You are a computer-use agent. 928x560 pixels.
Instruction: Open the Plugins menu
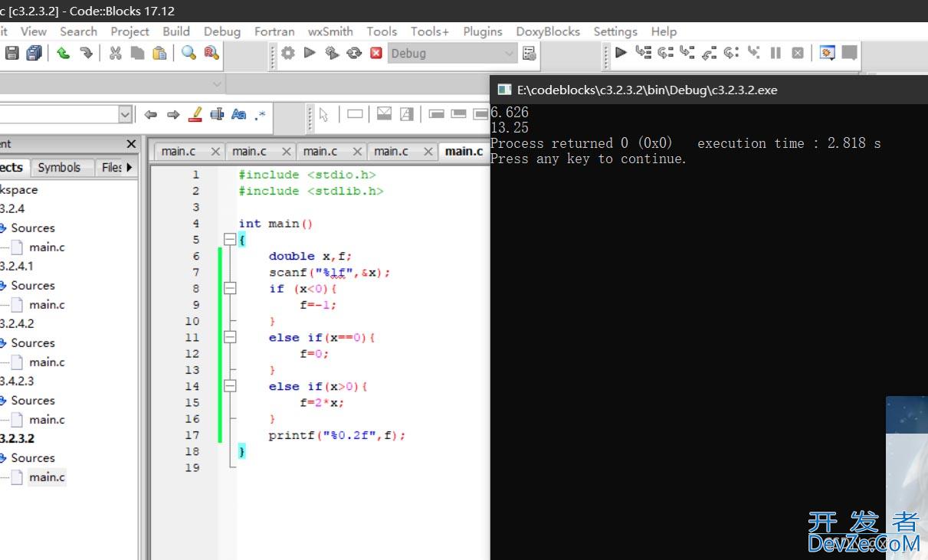coord(483,31)
